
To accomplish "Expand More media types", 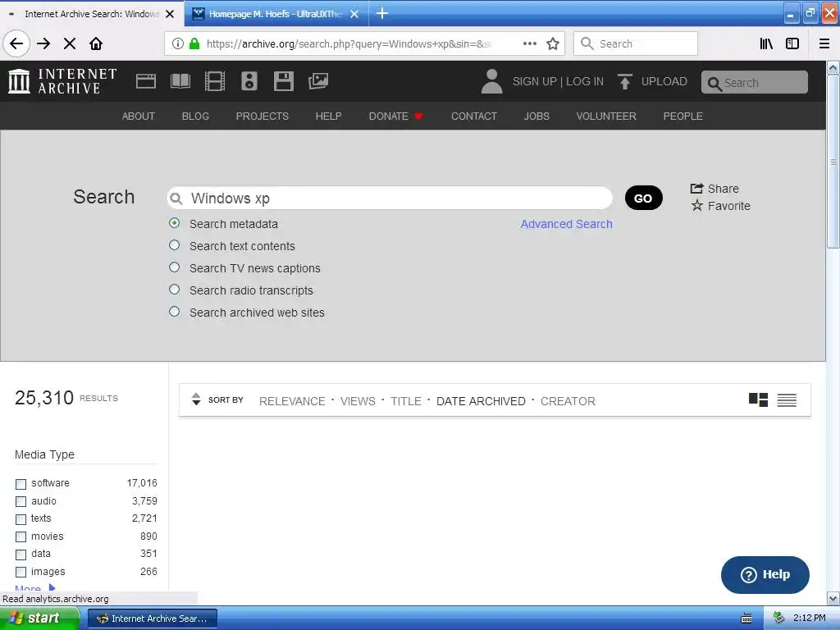I will 34,587.
